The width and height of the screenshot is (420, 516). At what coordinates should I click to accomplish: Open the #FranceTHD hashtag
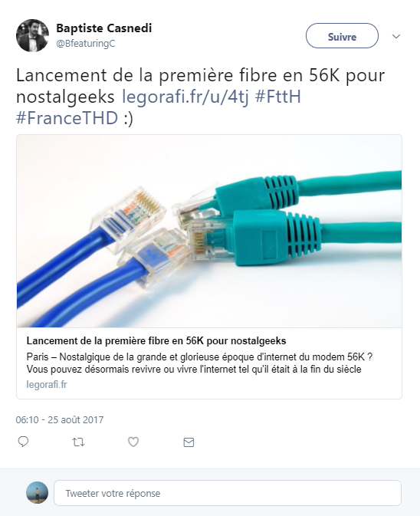tap(67, 118)
